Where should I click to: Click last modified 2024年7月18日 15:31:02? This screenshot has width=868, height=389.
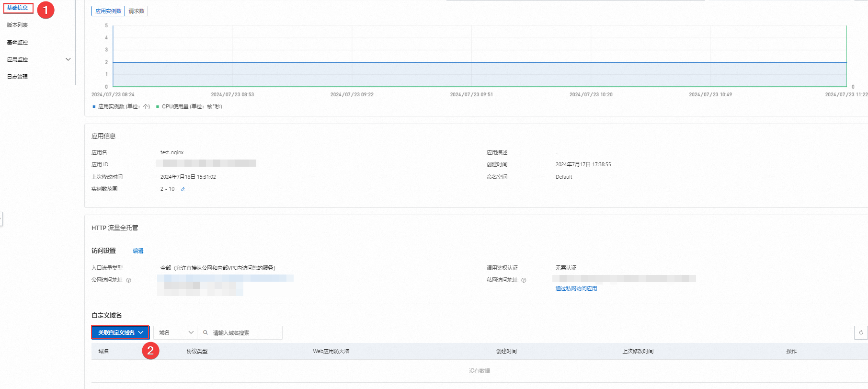pyautogui.click(x=188, y=177)
